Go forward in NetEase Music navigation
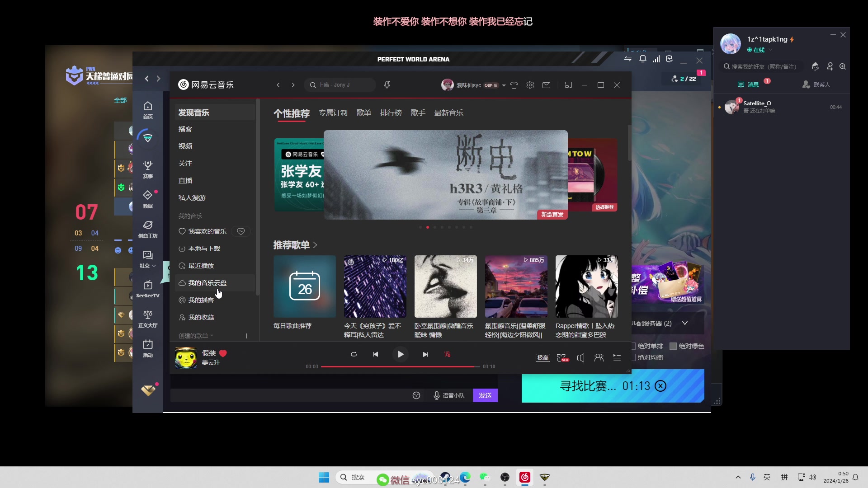This screenshot has width=868, height=488. click(293, 85)
